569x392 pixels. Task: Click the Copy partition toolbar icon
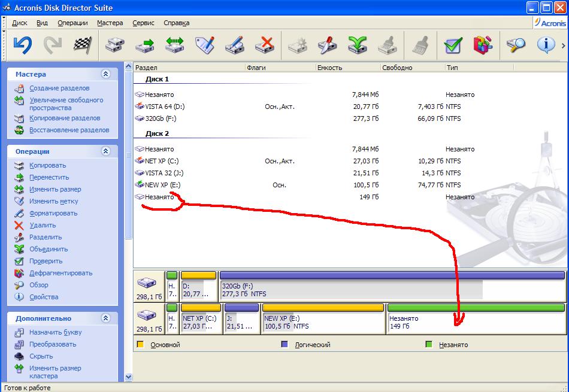(x=115, y=45)
